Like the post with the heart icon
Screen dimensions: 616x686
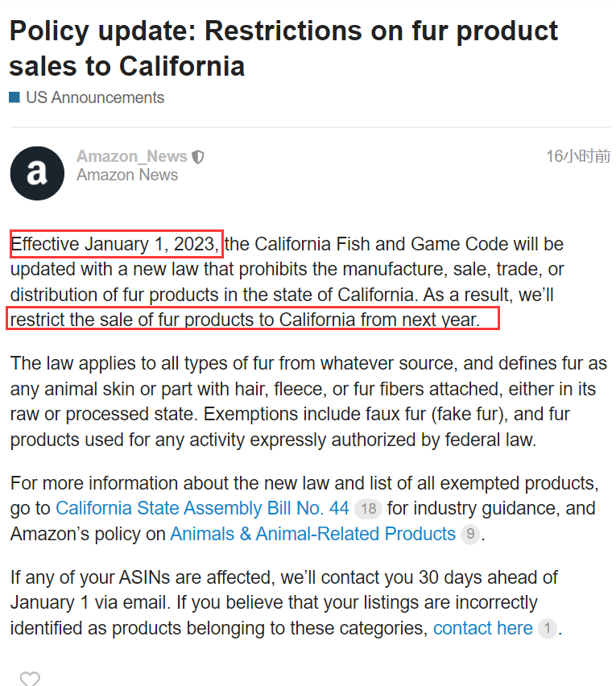point(30,678)
